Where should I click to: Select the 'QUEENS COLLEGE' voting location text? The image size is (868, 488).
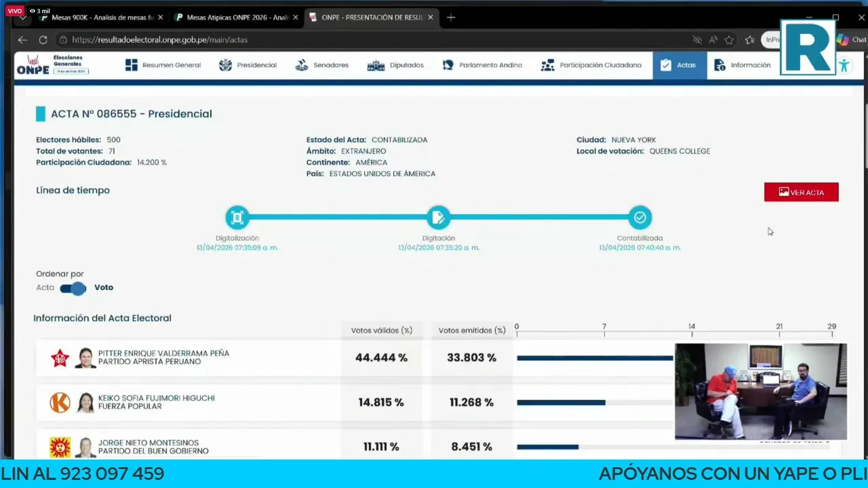tap(679, 151)
